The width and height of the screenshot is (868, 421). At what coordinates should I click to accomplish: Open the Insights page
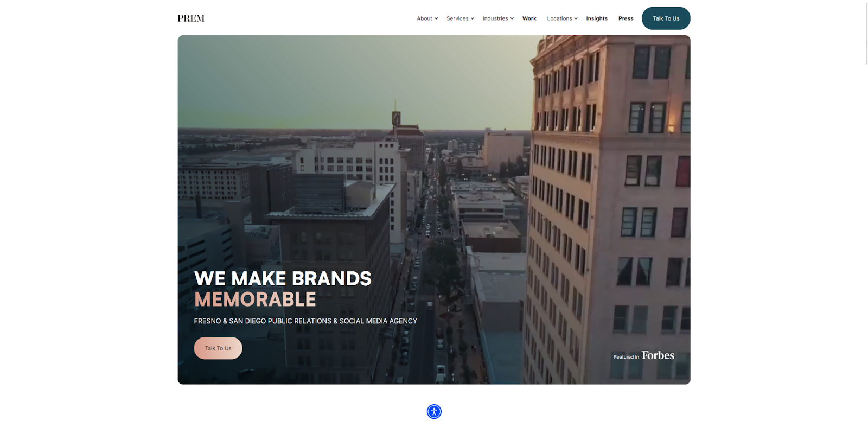(x=597, y=18)
